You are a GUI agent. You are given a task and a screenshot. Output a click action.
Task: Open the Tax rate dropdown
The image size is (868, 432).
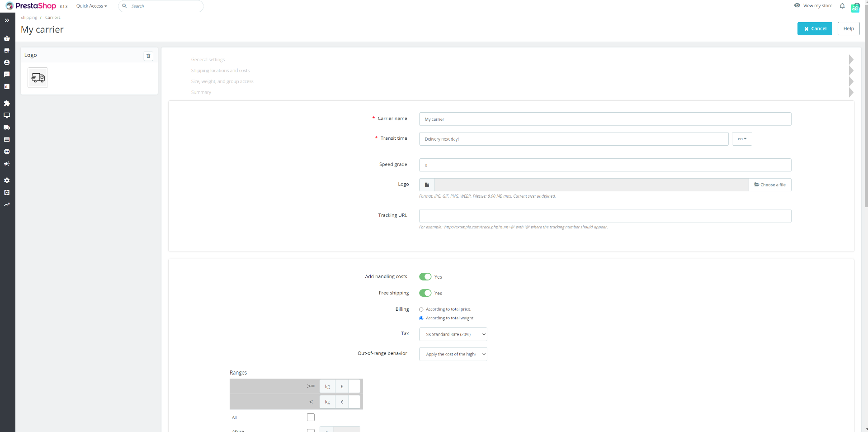coord(453,334)
